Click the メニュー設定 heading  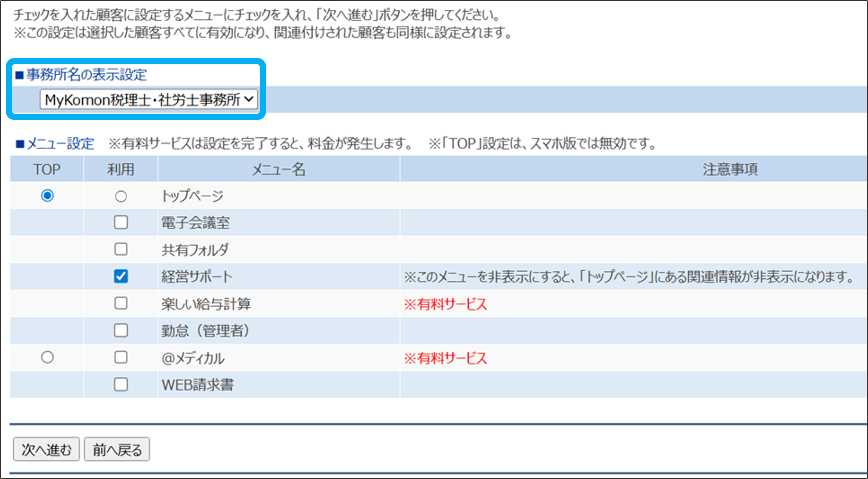coord(54,143)
